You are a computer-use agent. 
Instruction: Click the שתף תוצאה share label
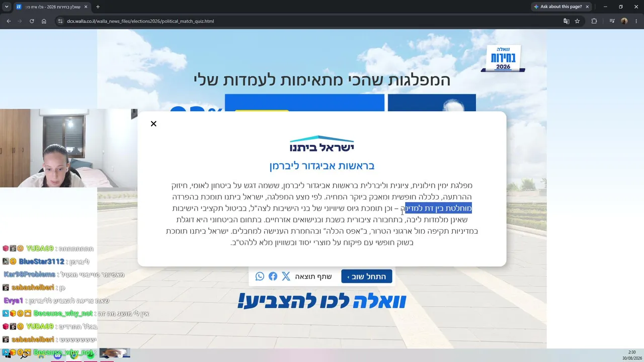[x=313, y=277]
